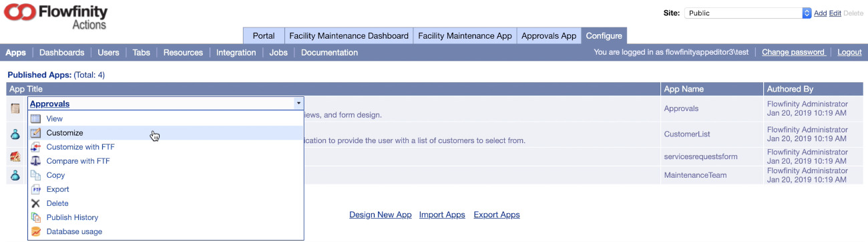Open the Site selection dropdown
Screen dimensions: 868x242
748,13
